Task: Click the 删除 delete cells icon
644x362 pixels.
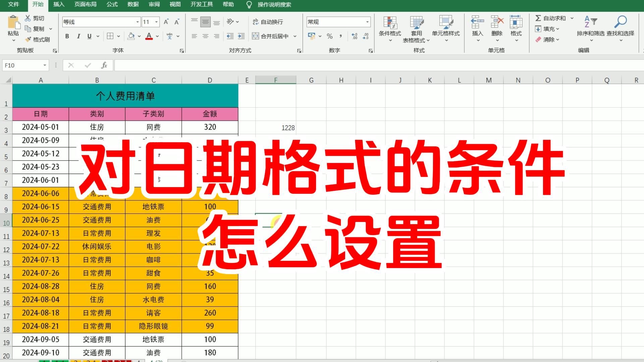Action: point(497,22)
